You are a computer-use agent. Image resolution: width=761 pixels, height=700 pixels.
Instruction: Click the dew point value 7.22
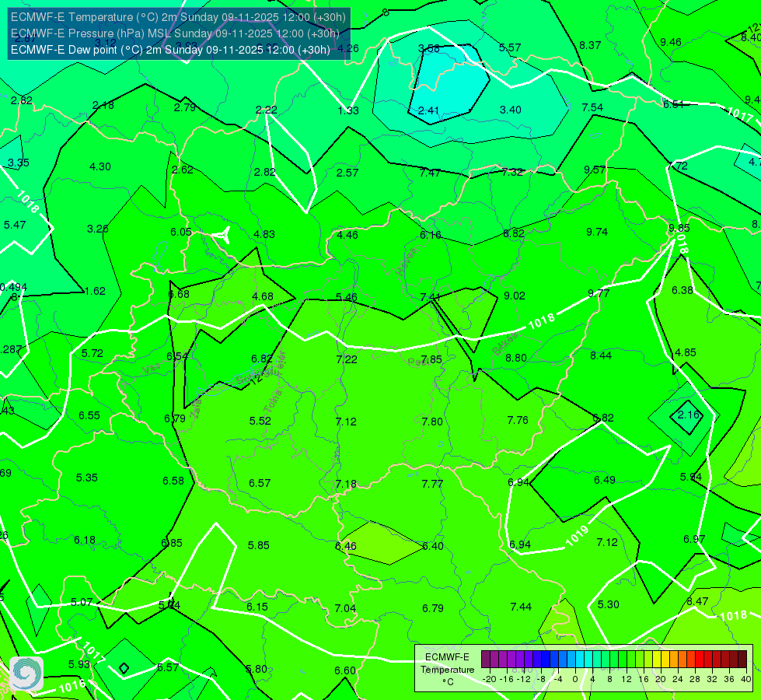[347, 359]
